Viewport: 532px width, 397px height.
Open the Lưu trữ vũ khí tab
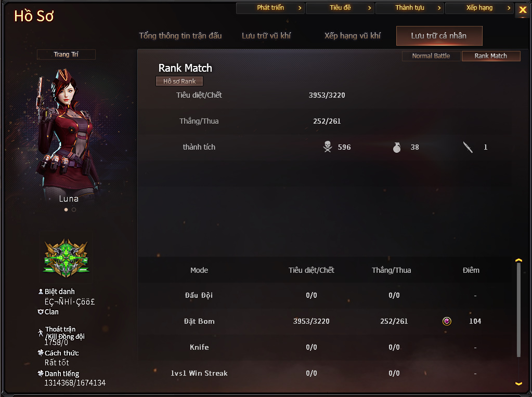[x=266, y=36]
